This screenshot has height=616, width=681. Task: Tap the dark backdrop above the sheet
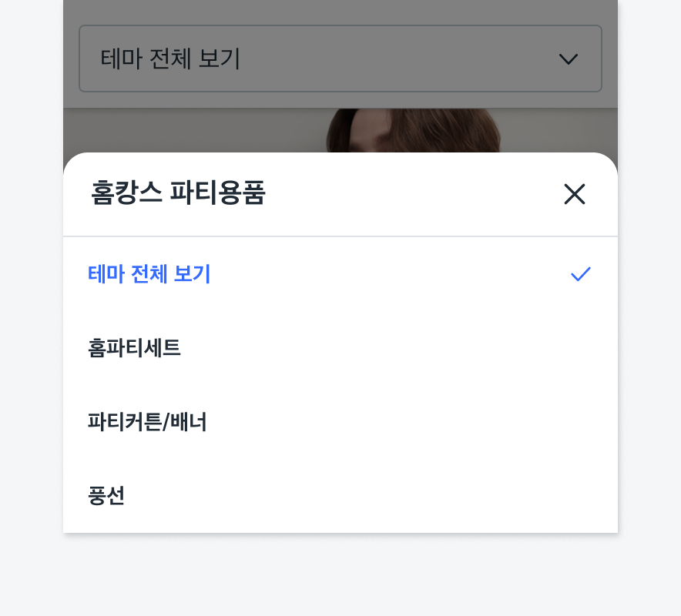[193, 131]
